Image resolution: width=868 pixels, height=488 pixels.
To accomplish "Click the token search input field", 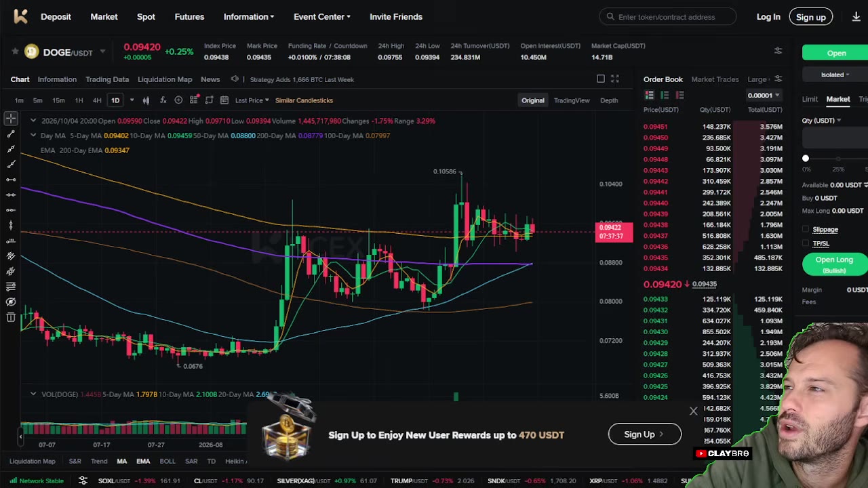I will (x=668, y=17).
